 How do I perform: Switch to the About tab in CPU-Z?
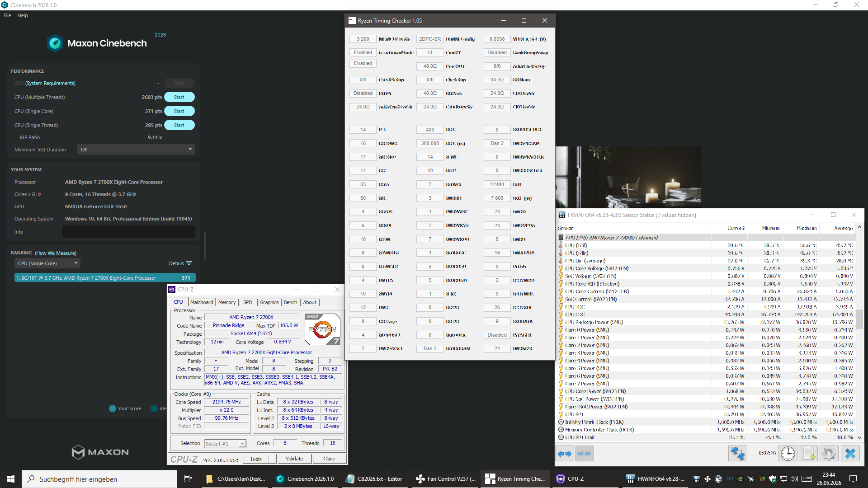point(310,302)
